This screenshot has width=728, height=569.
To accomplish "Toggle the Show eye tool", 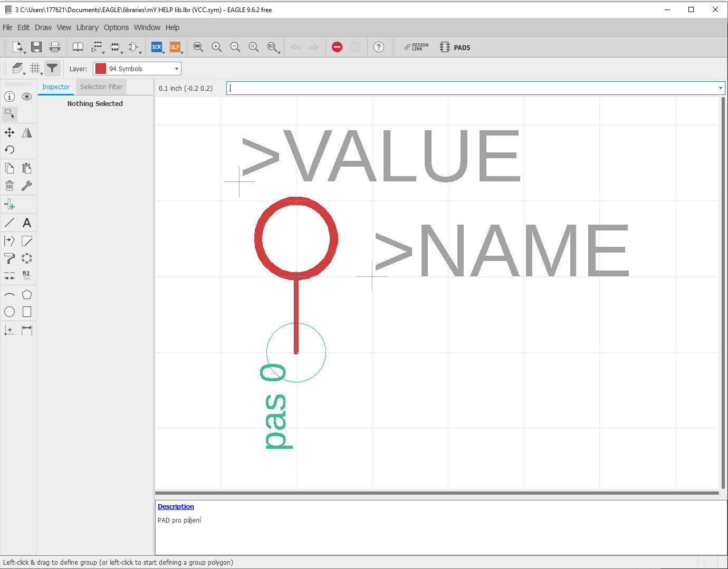I will coord(27,97).
